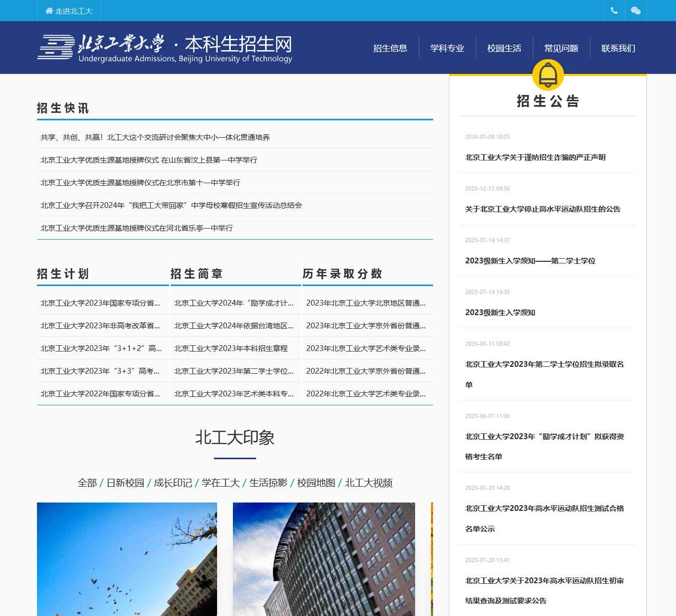
Task: Open 2023年 "3+3" 高考 plan link
Action: 100,371
